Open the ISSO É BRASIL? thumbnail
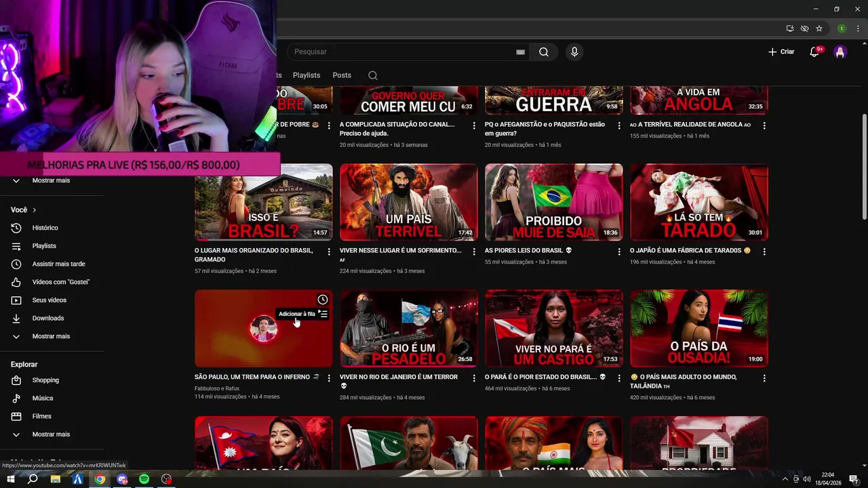 click(264, 202)
